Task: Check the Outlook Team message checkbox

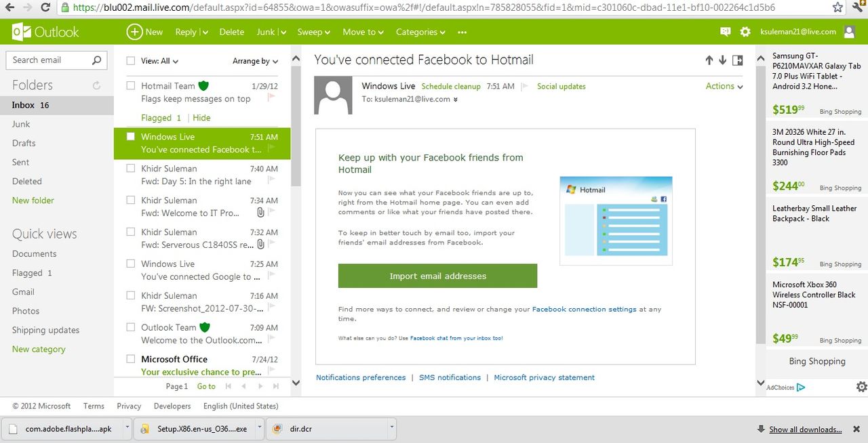Action: click(131, 327)
